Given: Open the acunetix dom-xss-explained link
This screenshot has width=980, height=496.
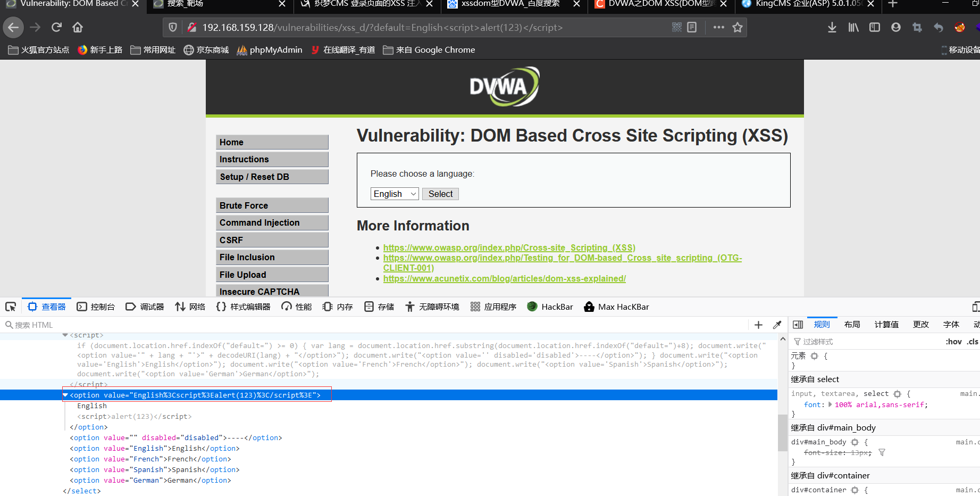Looking at the screenshot, I should (505, 279).
